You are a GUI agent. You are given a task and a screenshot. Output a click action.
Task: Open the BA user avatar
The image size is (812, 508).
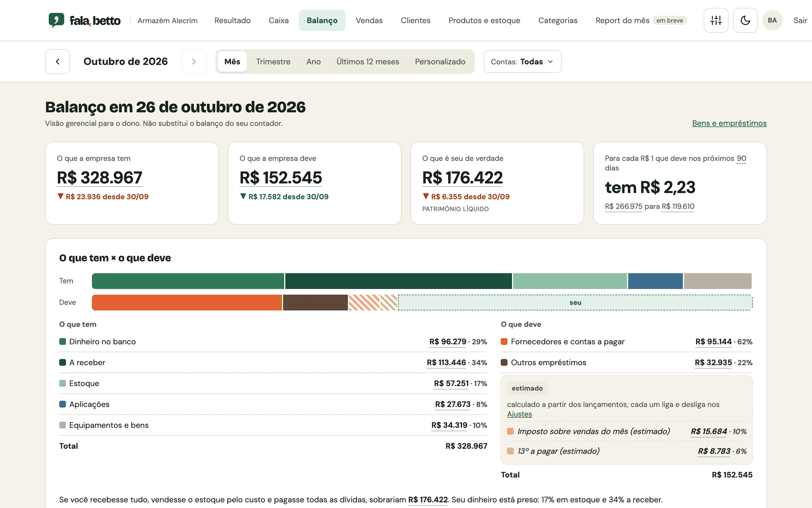[772, 21]
